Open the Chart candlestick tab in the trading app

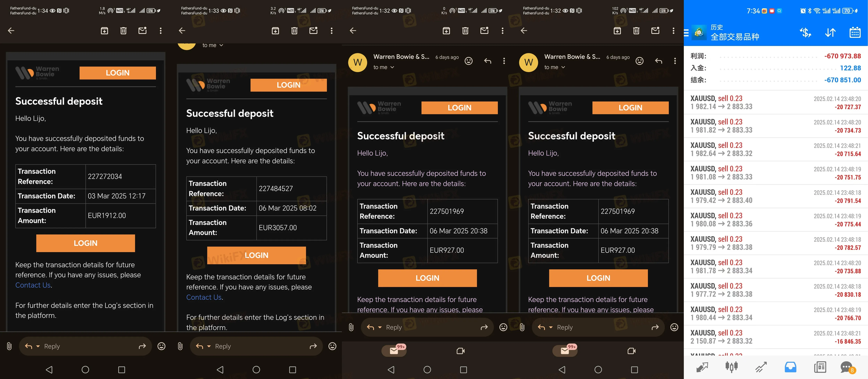pos(732,367)
